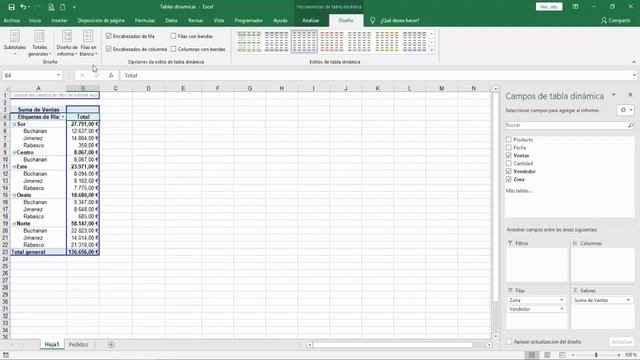640x360 pixels.
Task: Enable Columnas con bandas checkbox
Action: click(x=173, y=49)
